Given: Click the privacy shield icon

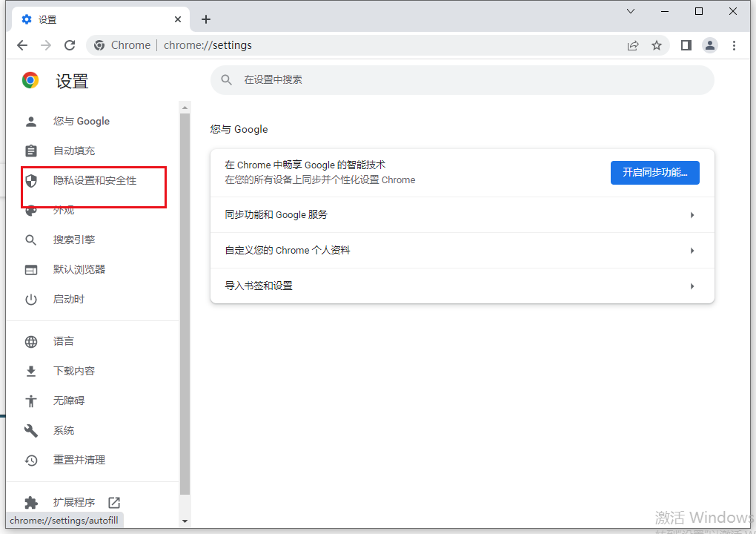Looking at the screenshot, I should point(31,180).
